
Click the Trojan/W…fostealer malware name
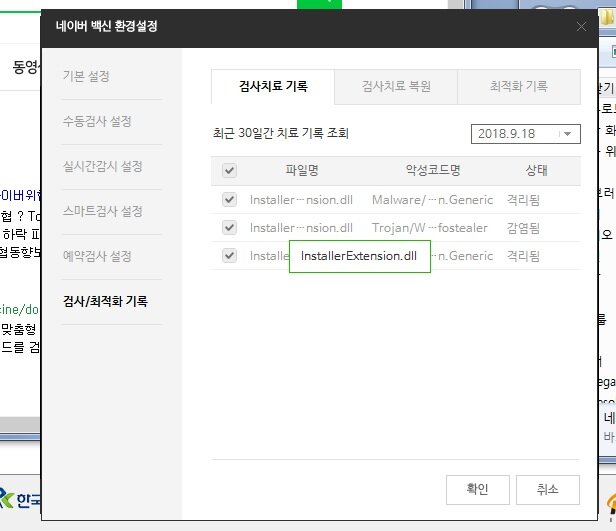tap(430, 228)
